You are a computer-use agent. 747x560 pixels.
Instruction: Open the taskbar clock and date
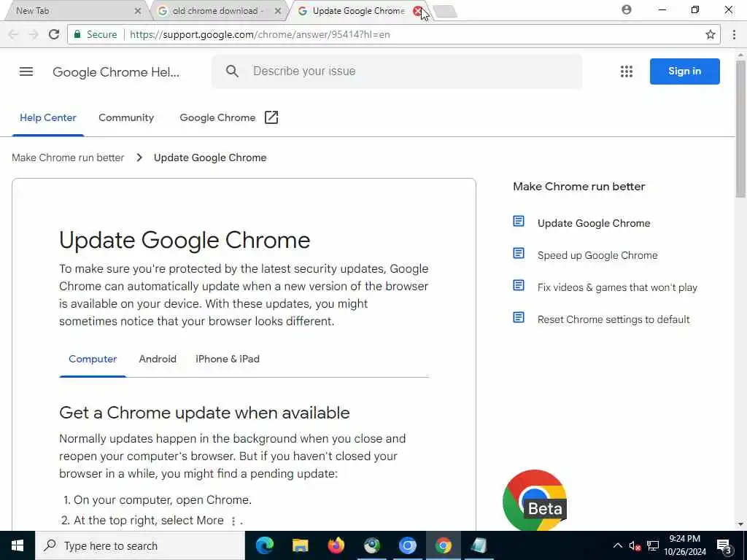(x=685, y=545)
